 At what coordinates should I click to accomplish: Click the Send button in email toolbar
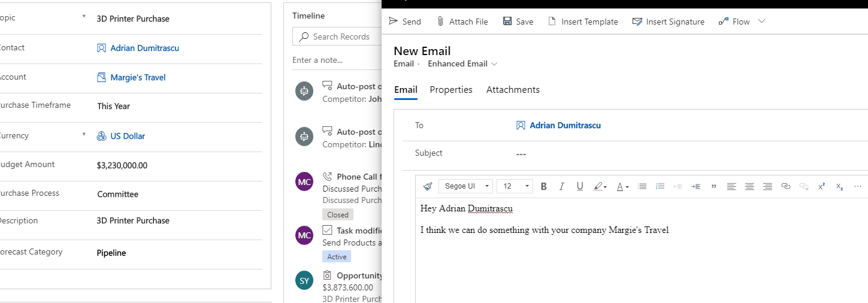point(405,22)
